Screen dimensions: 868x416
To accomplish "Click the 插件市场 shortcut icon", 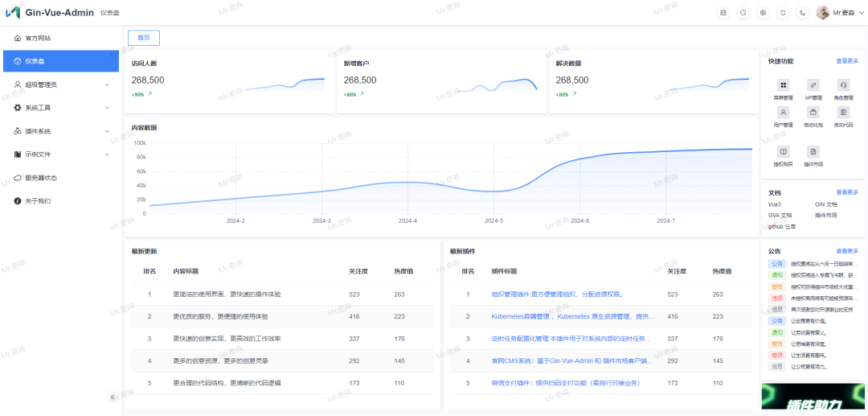I will pyautogui.click(x=813, y=151).
